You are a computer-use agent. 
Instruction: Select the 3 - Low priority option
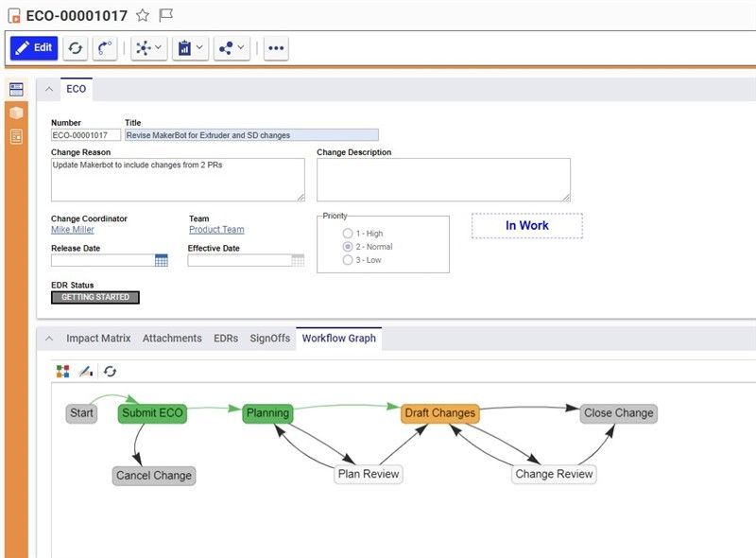pyautogui.click(x=348, y=260)
